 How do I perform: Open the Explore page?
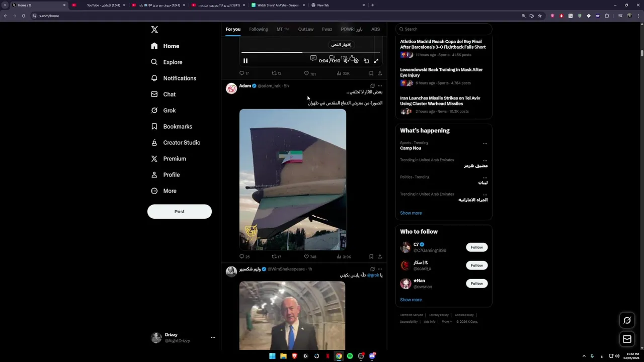[167, 62]
